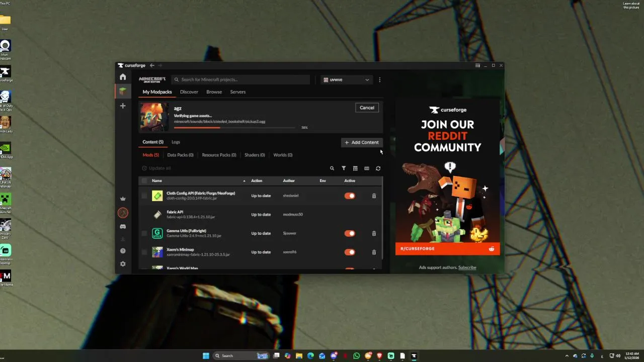644x362 pixels.
Task: Click the asset verification progress bar
Action: [234, 128]
